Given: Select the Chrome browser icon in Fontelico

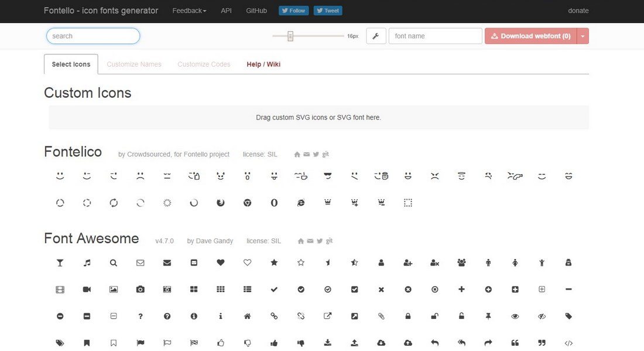Looking at the screenshot, I should pos(247,203).
